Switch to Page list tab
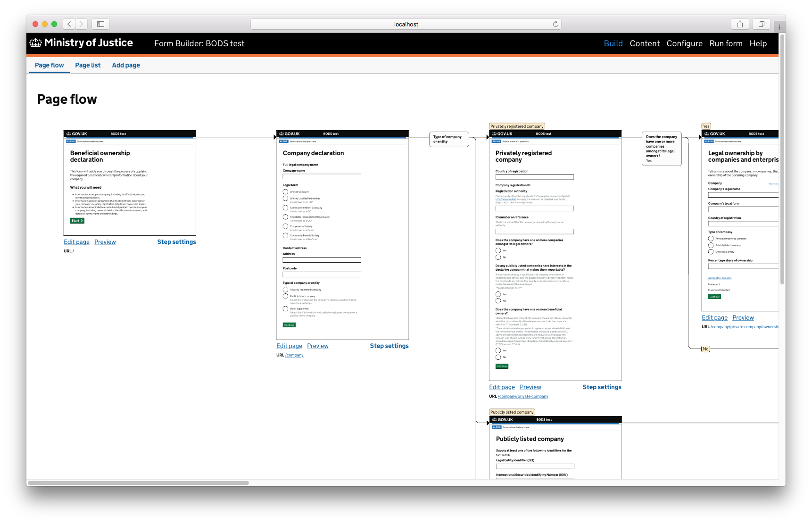The height and width of the screenshot is (524, 812). pos(88,66)
